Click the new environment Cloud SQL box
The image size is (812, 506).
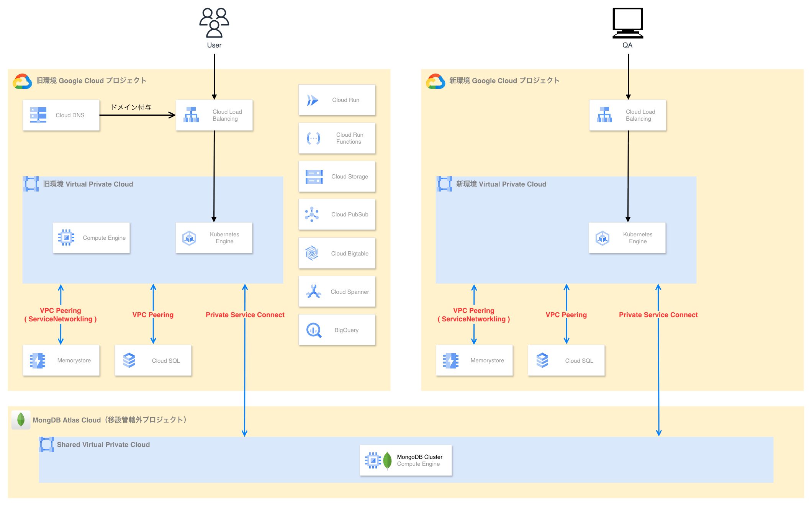pyautogui.click(x=566, y=360)
